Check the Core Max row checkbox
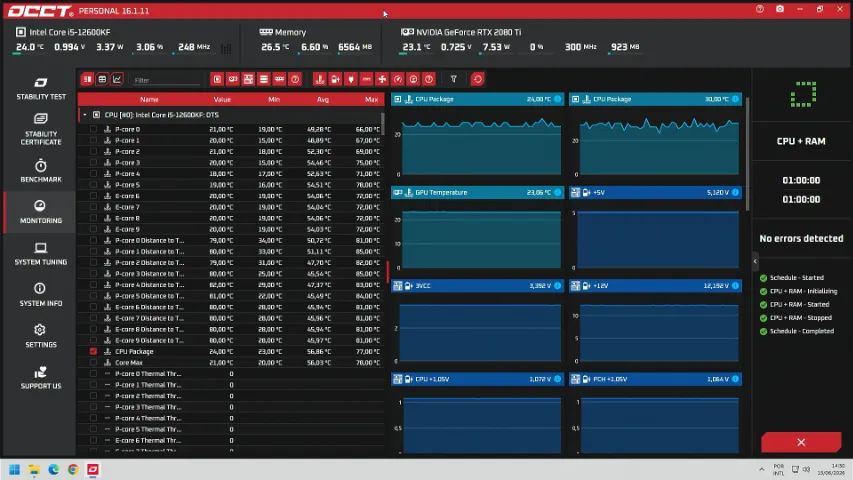 [x=93, y=362]
